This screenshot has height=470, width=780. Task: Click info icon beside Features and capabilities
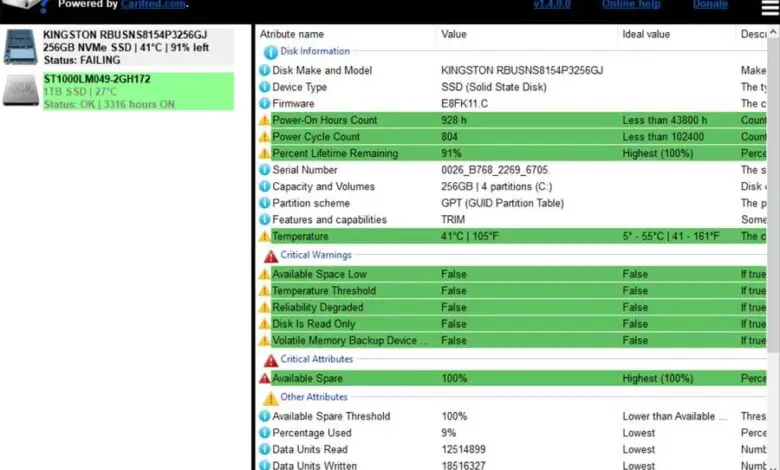pyautogui.click(x=264, y=219)
